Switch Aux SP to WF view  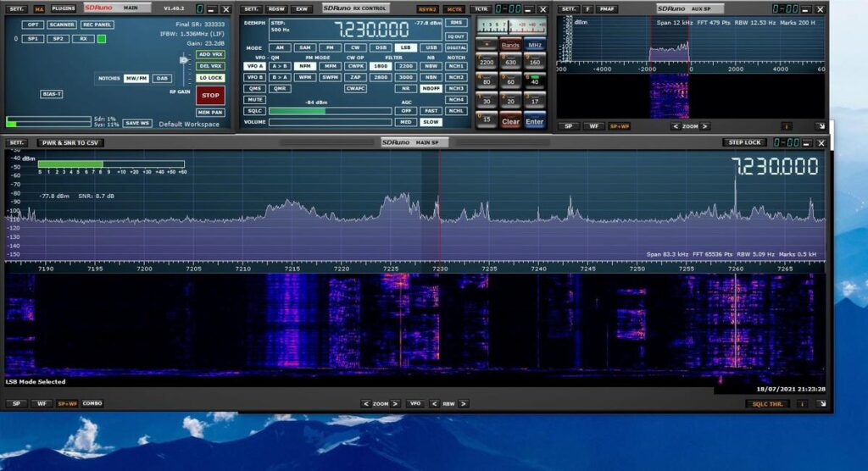(593, 126)
